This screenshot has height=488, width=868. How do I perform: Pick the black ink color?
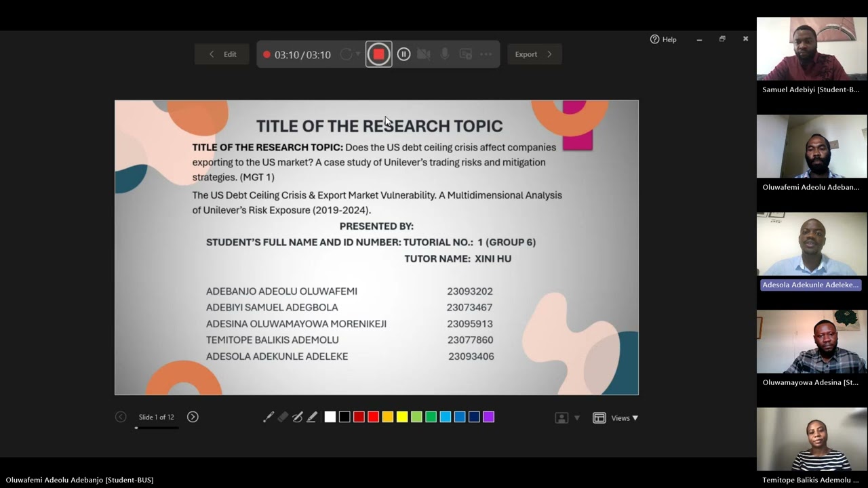pyautogui.click(x=344, y=417)
